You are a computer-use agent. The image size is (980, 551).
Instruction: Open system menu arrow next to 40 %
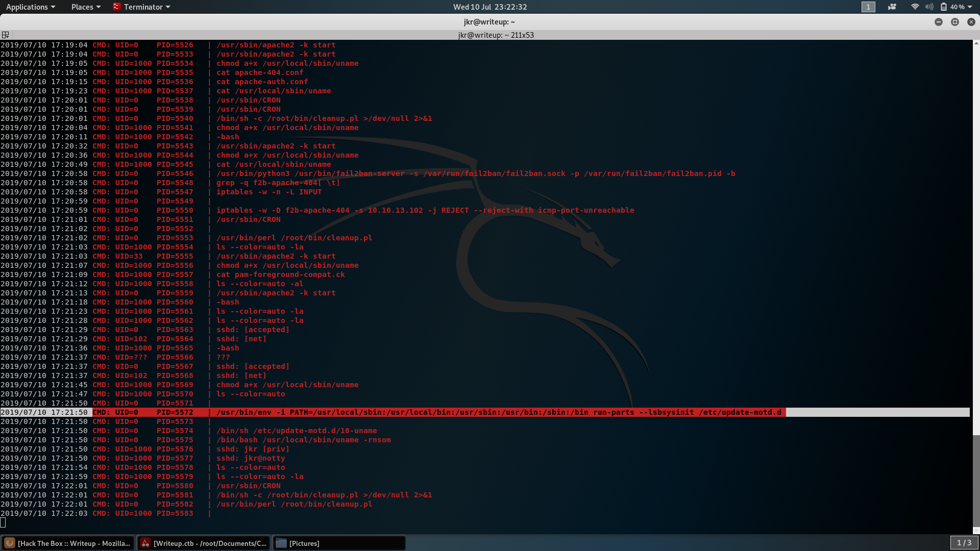coord(970,7)
